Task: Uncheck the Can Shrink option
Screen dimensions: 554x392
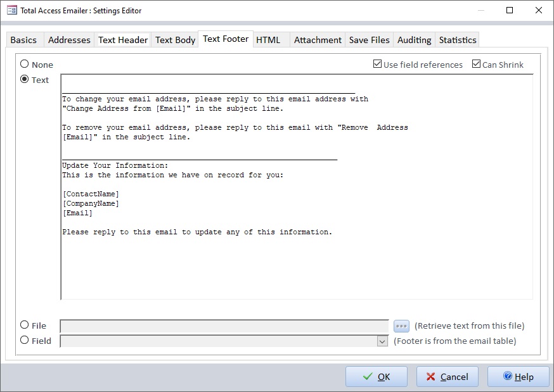Action: click(476, 64)
